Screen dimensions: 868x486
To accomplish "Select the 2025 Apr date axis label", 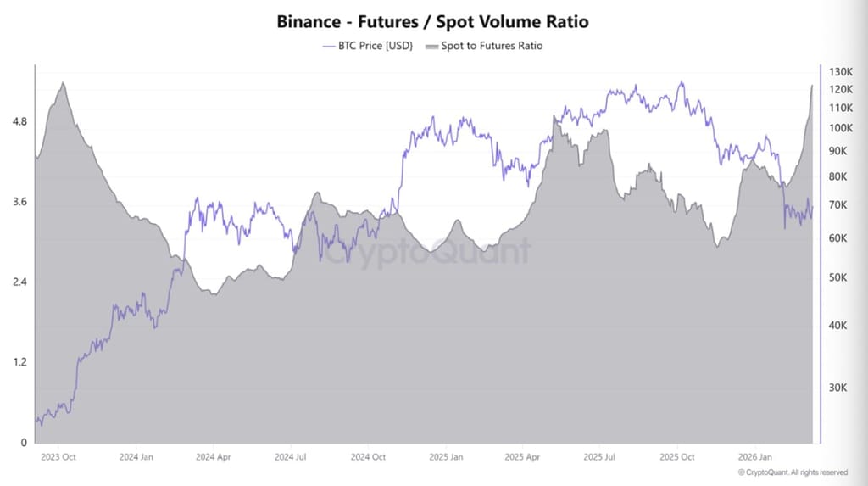I will 522,457.
